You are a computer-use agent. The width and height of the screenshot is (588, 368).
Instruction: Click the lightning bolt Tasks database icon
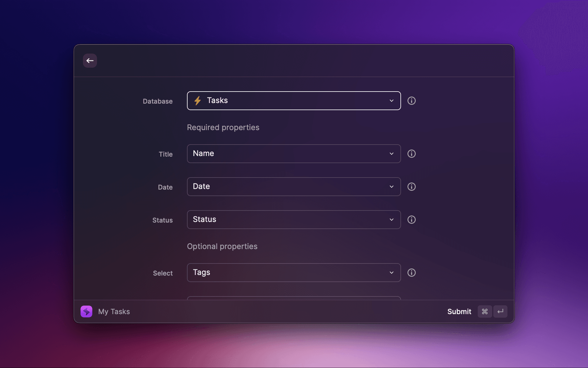(198, 101)
